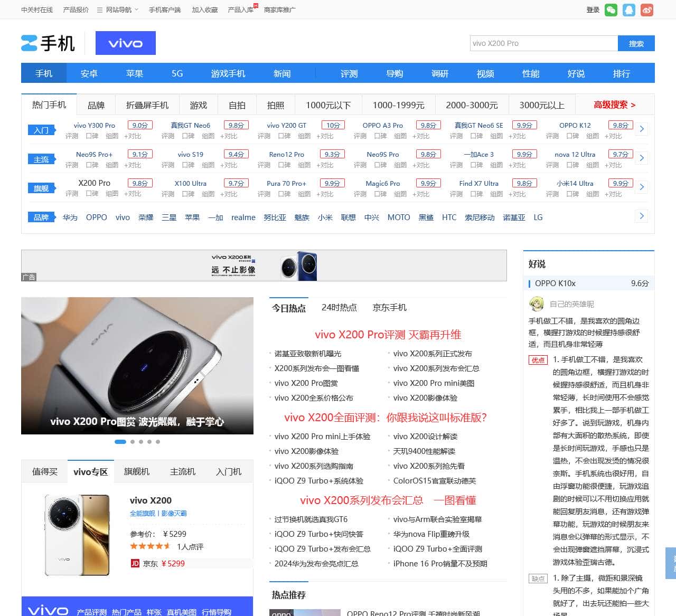
Task: Open the WeChat login icon
Action: [611, 10]
